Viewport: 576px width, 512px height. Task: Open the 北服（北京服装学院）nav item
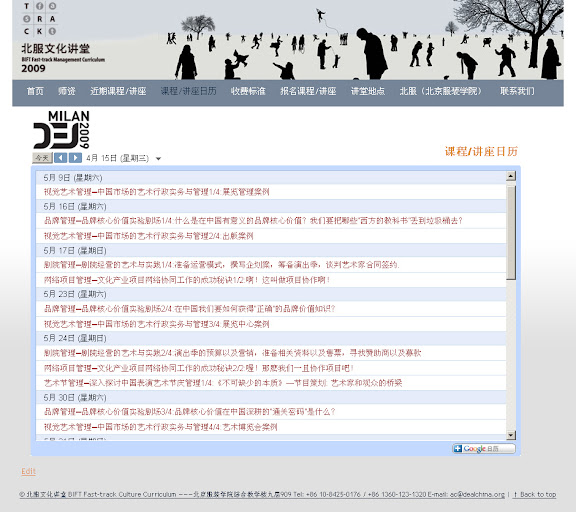[x=440, y=91]
